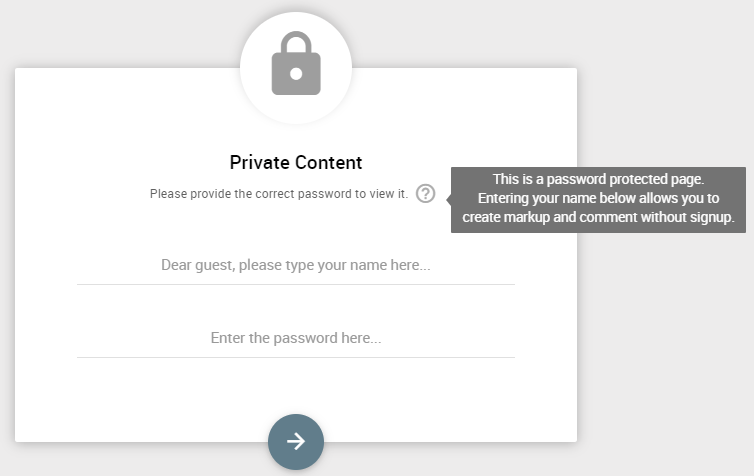Focus the 'Enter the password here' field

point(296,338)
